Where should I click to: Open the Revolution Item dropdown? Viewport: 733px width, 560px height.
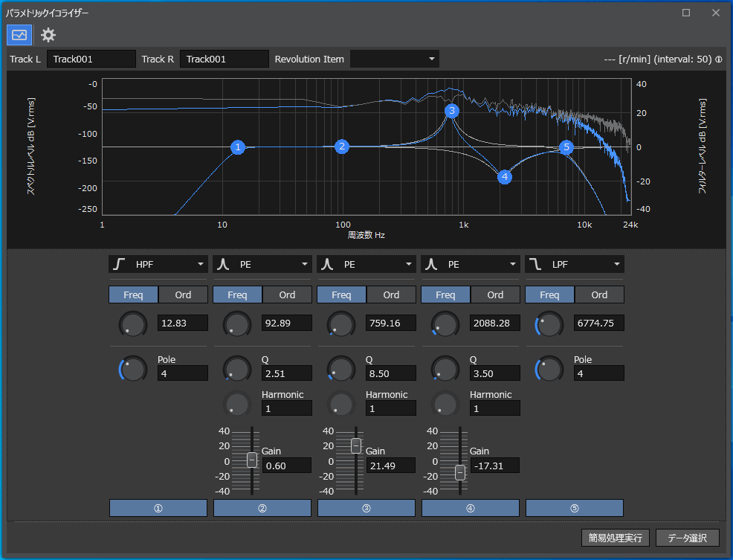395,59
